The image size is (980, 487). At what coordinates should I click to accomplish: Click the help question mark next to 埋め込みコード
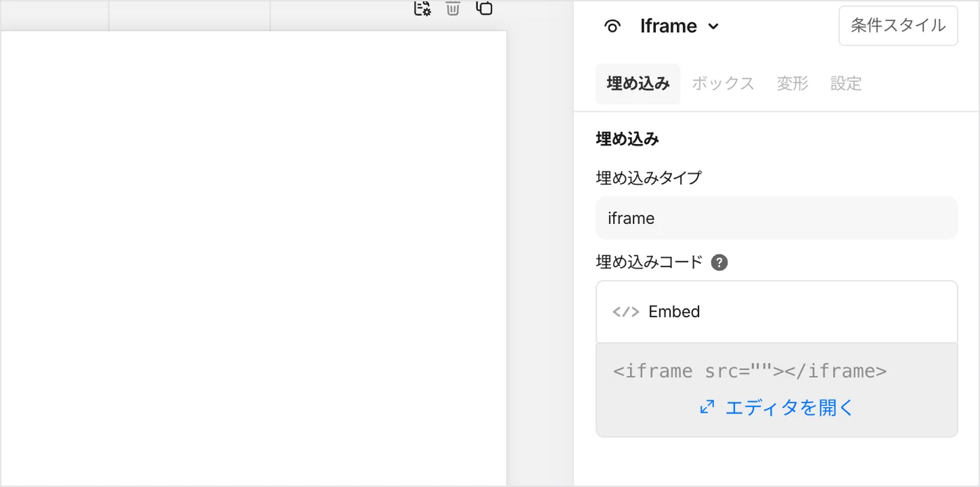[719, 262]
